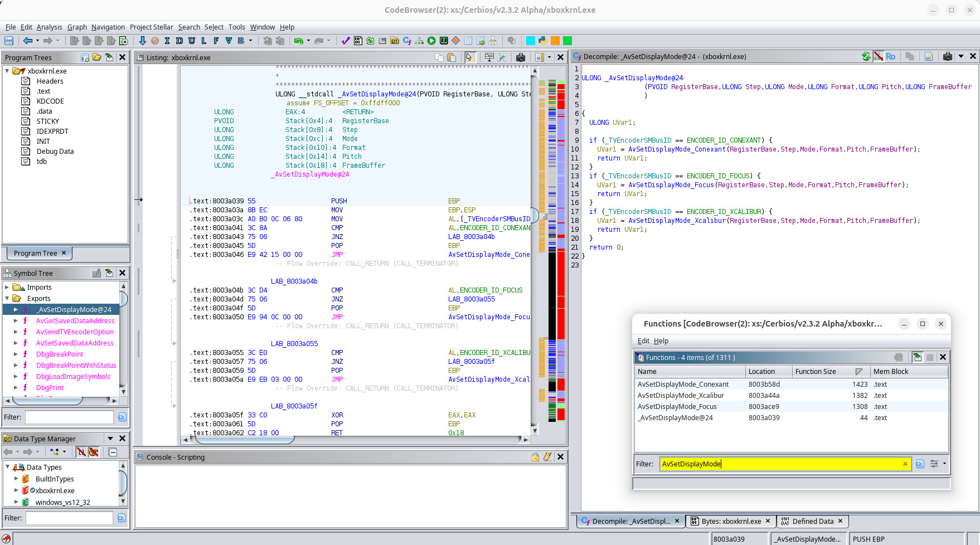The width and height of the screenshot is (980, 545).
Task: Switch to Bytes: xboxkrnl.exe tab
Action: (731, 521)
